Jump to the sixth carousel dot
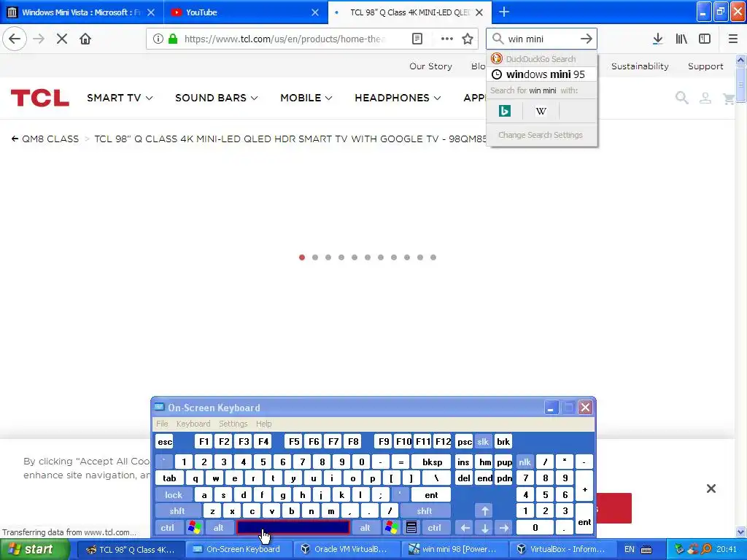The image size is (747, 560). 368,257
